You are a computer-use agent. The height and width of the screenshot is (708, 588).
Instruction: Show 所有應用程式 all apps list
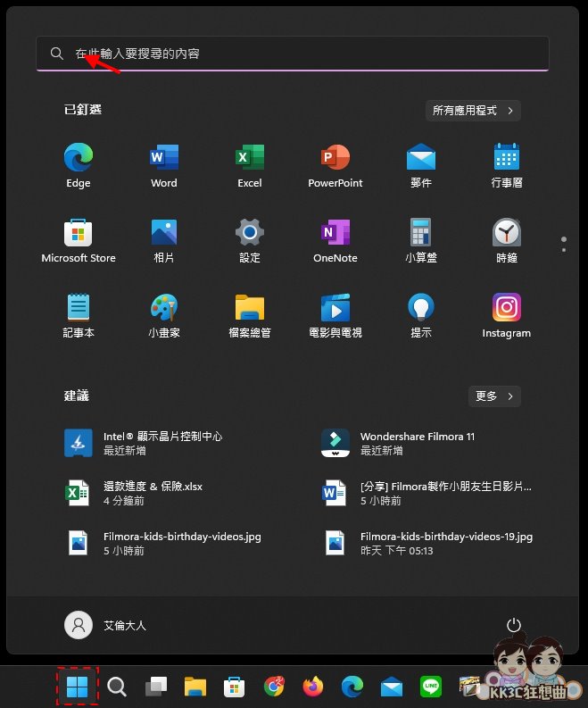coord(473,111)
